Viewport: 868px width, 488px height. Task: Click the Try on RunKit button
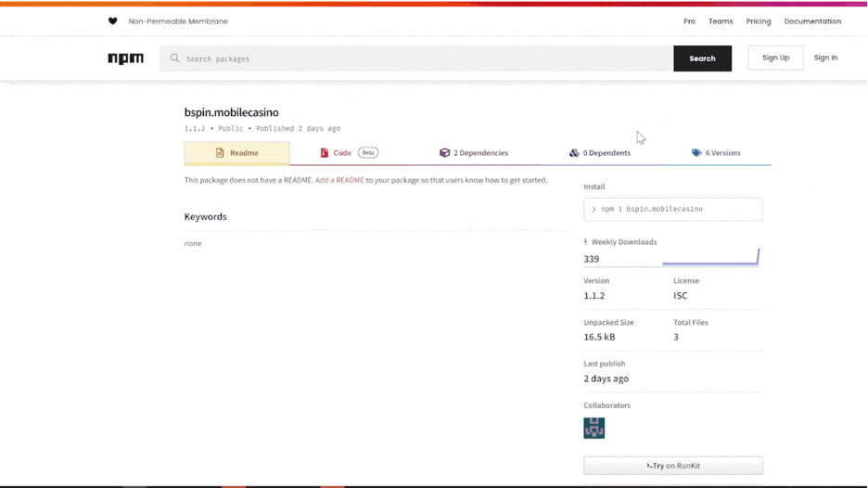click(673, 466)
